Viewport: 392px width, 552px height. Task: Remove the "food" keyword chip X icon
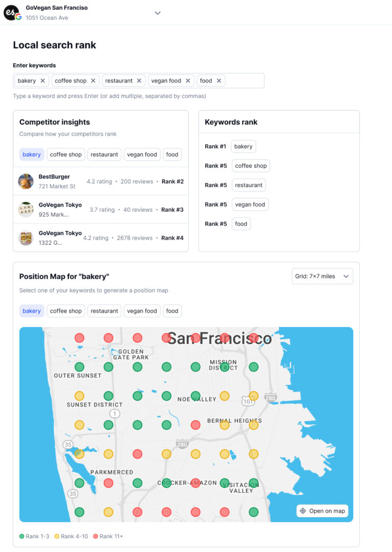pos(218,80)
